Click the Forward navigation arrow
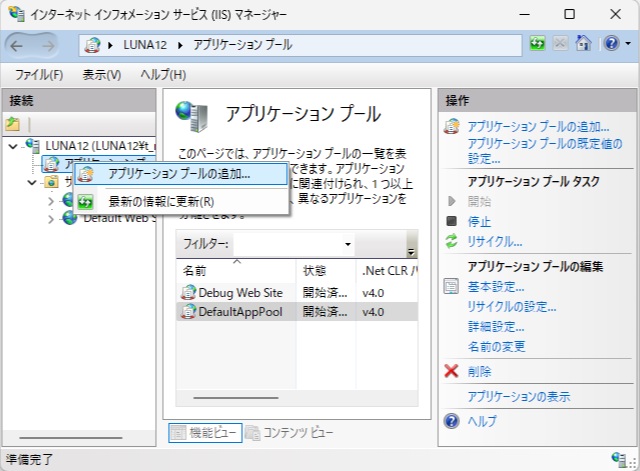The image size is (640, 471). (x=48, y=46)
